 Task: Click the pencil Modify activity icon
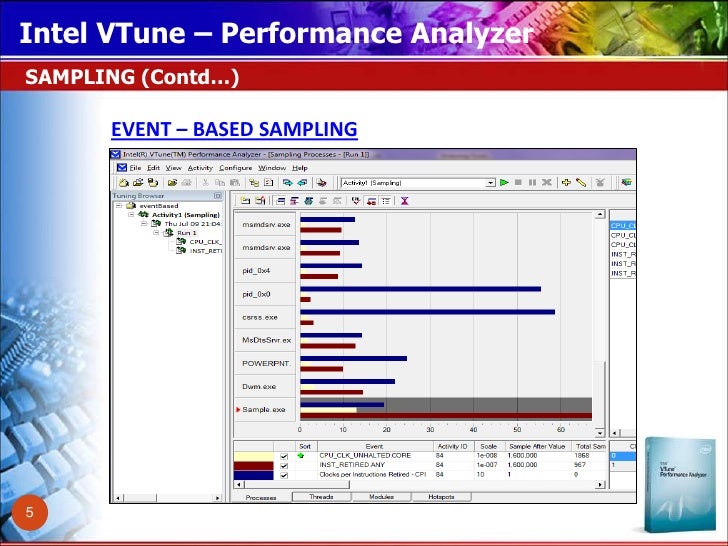pos(581,182)
